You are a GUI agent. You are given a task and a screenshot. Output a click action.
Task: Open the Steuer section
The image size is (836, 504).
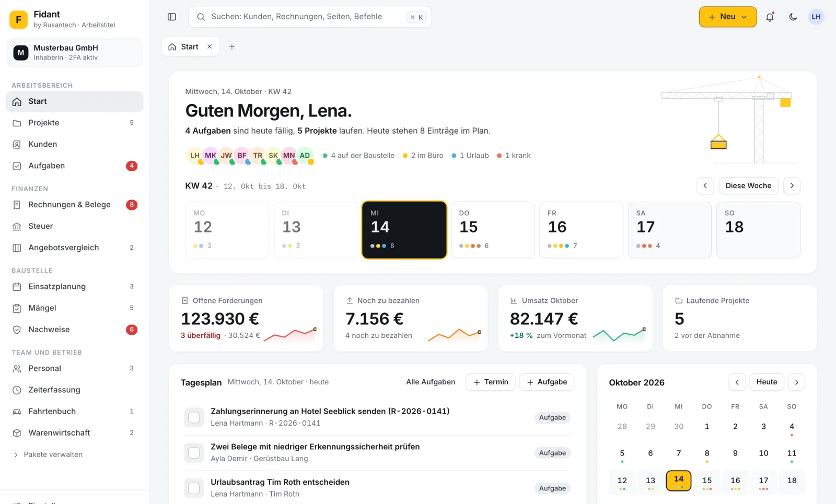click(x=74, y=226)
